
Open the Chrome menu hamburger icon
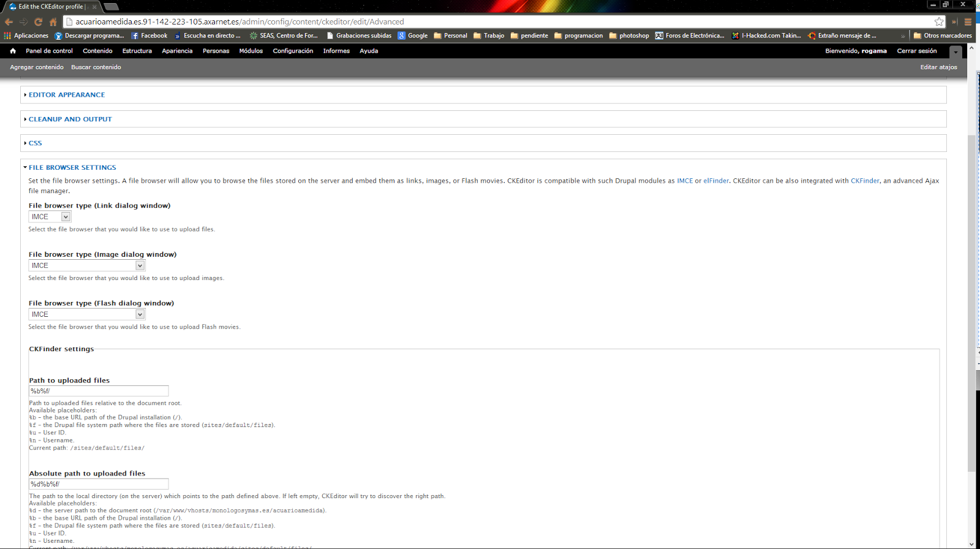click(968, 21)
